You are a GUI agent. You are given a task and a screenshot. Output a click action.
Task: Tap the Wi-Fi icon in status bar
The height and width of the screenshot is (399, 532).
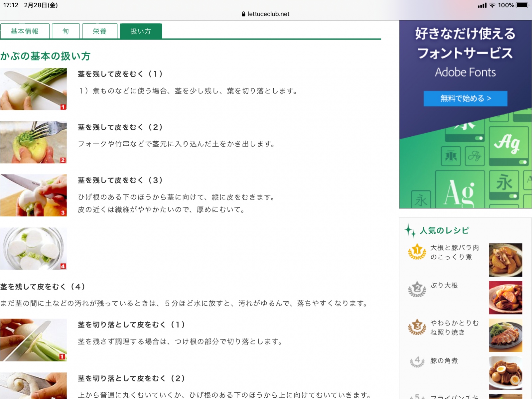pyautogui.click(x=492, y=5)
